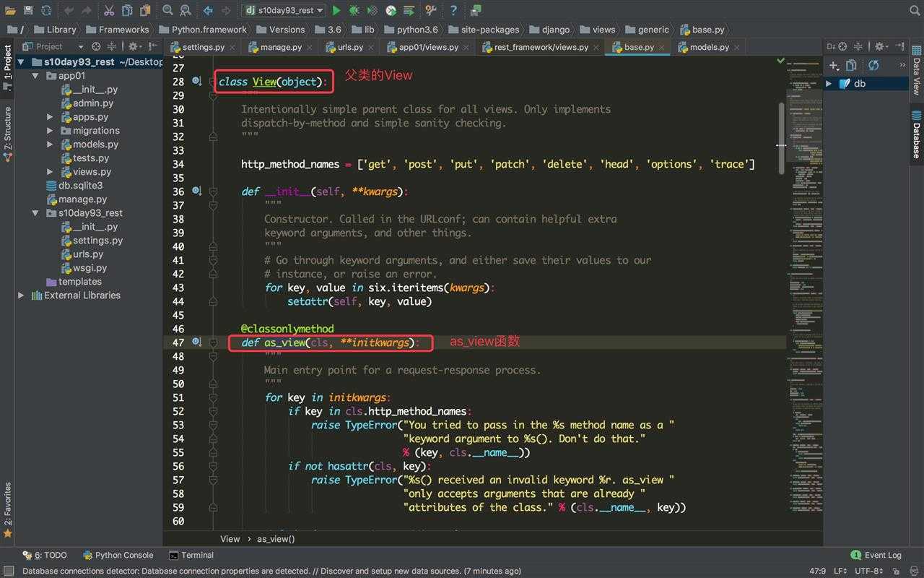The width and height of the screenshot is (924, 578).
Task: Expand the migrations folder
Action: [x=50, y=131]
